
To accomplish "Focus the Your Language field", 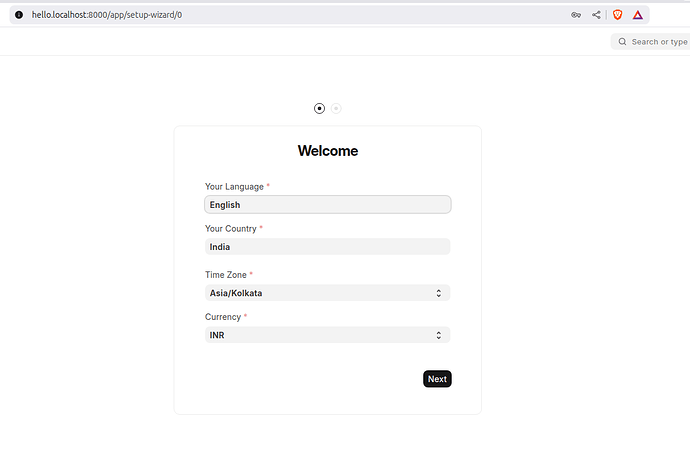I will (x=327, y=205).
